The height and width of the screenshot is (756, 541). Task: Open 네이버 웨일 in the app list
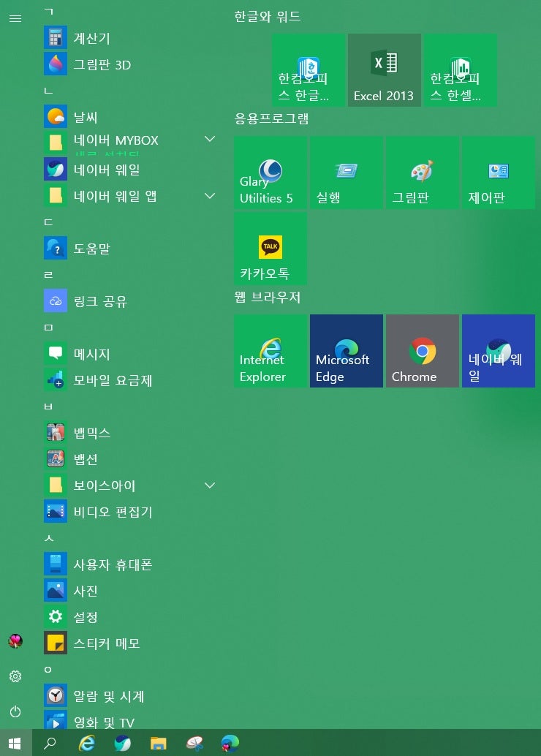129,170
